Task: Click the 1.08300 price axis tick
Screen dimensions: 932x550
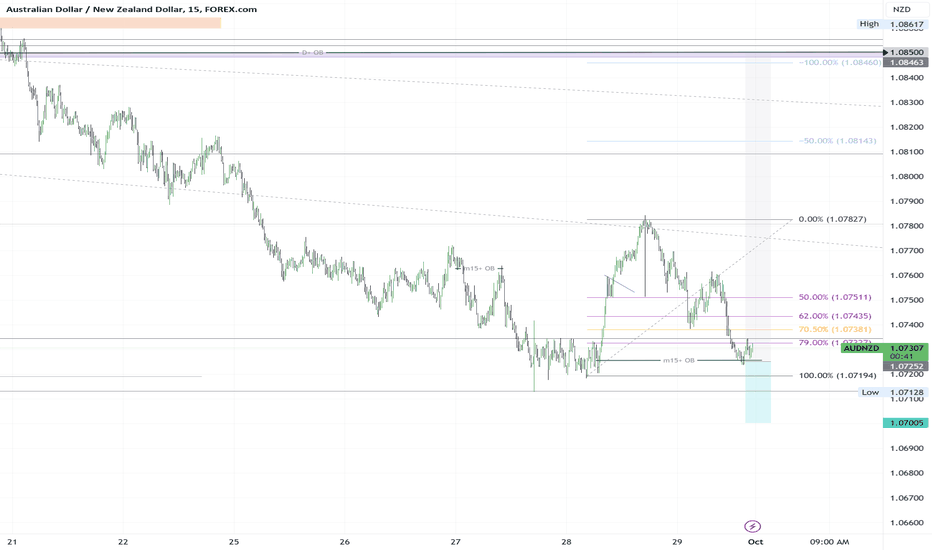Action: click(x=907, y=102)
